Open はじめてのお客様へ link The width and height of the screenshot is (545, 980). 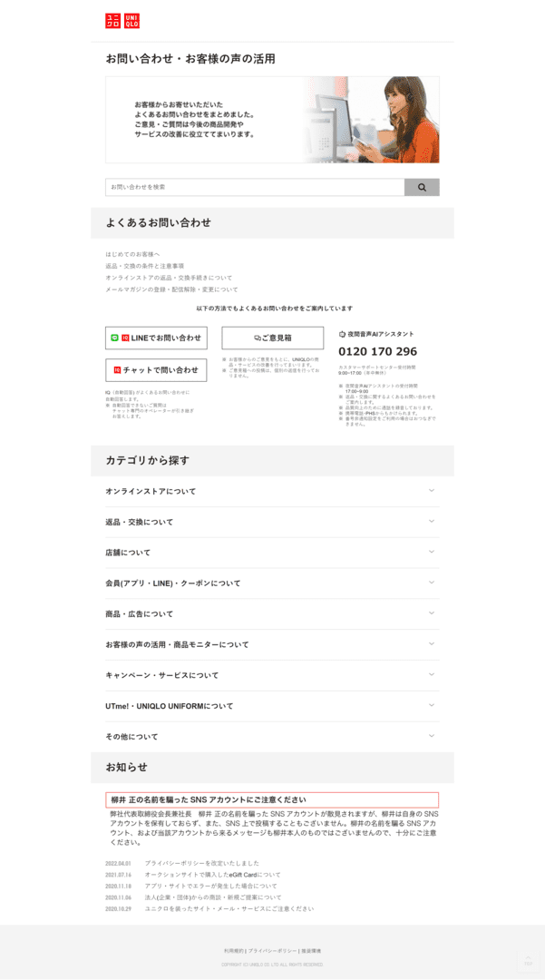coord(132,254)
